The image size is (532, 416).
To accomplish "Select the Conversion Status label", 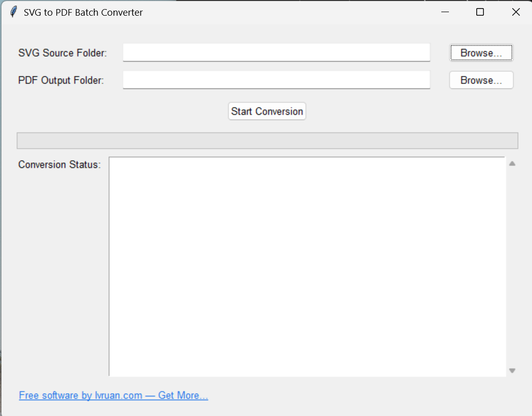I will pyautogui.click(x=59, y=164).
